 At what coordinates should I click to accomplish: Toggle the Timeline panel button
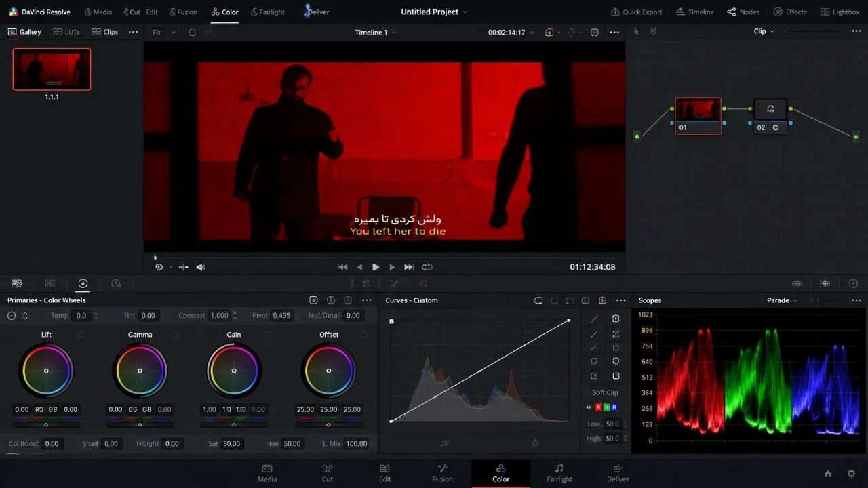(694, 12)
